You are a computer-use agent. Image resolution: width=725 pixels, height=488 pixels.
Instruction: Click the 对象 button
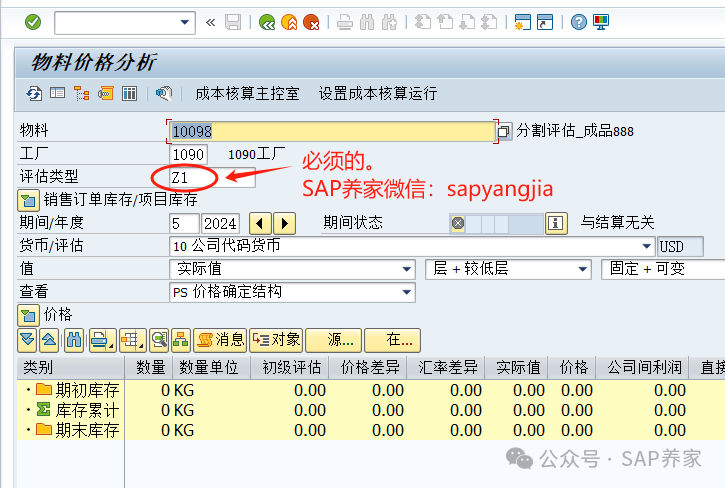pyautogui.click(x=276, y=340)
